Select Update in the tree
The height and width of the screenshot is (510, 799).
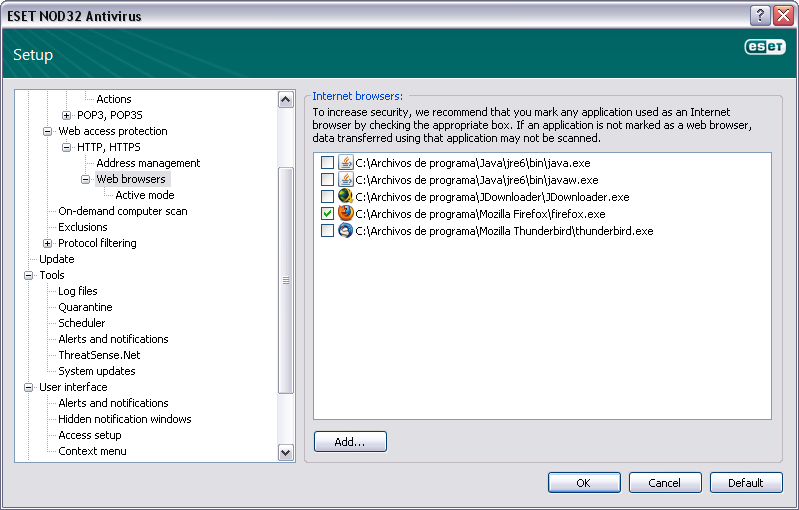(x=57, y=259)
